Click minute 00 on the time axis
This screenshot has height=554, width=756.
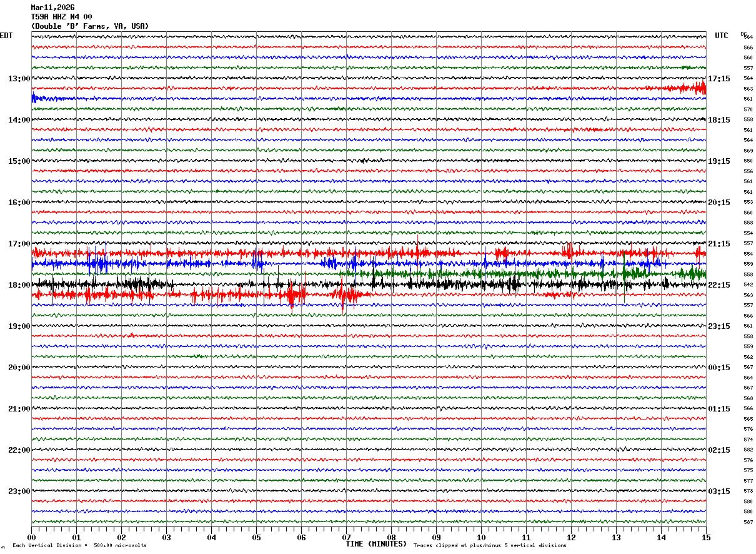[32, 538]
